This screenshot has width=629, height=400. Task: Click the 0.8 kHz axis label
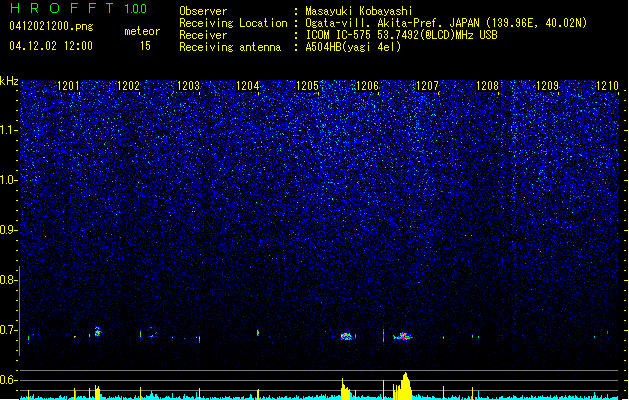(x=8, y=280)
